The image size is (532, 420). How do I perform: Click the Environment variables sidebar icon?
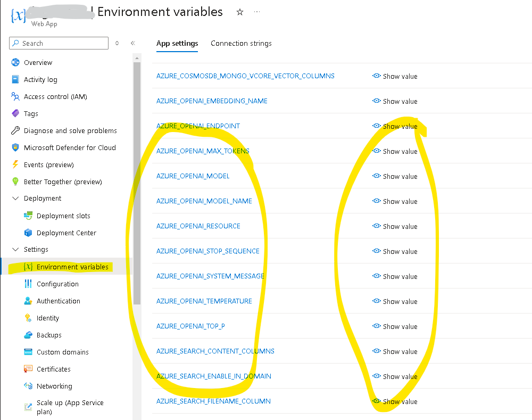pos(28,267)
